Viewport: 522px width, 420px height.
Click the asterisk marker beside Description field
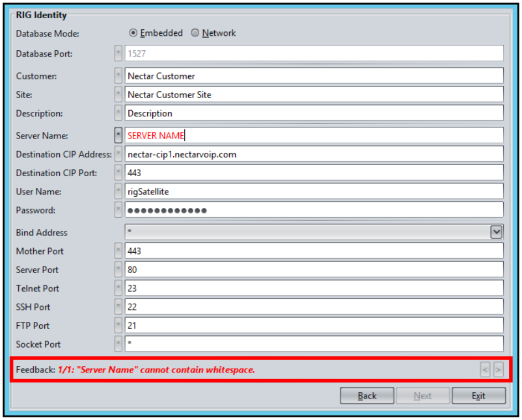click(118, 113)
